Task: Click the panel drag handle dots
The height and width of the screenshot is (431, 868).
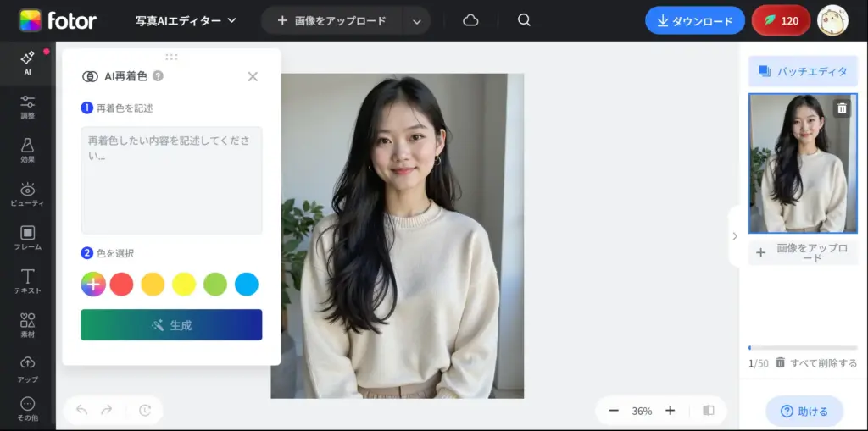Action: (x=171, y=57)
